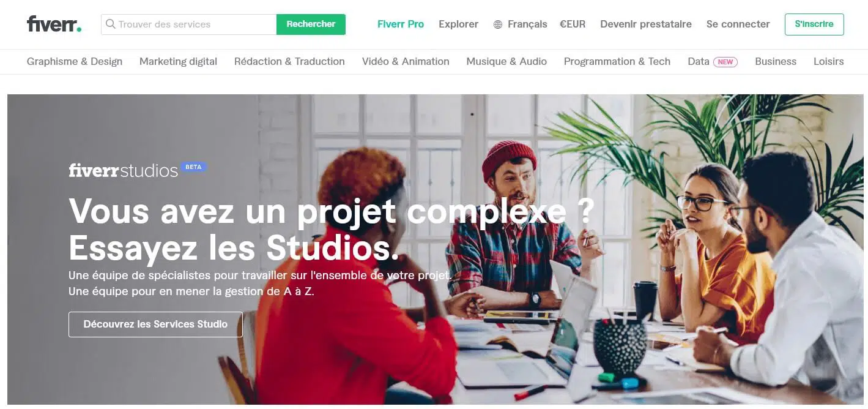
Task: Click the magnifying glass search icon
Action: coord(111,24)
